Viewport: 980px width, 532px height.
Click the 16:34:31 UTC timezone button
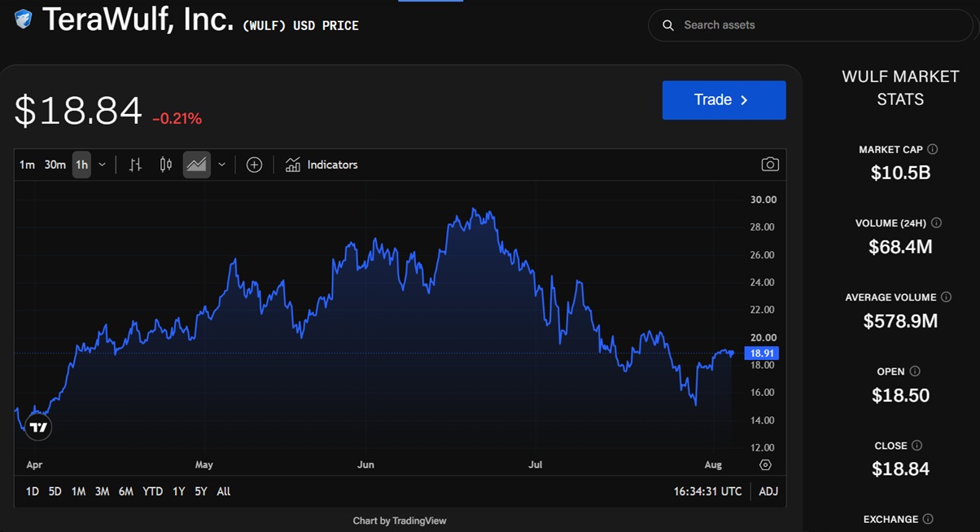pyautogui.click(x=708, y=491)
